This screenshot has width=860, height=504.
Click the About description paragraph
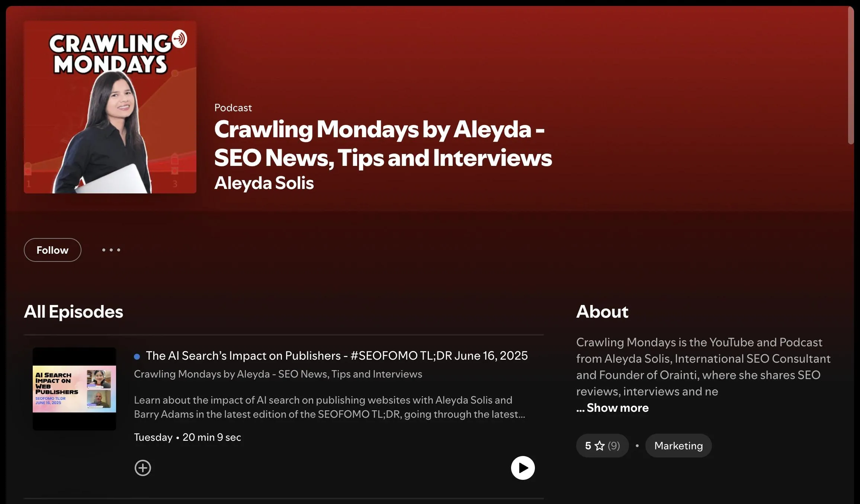703,367
